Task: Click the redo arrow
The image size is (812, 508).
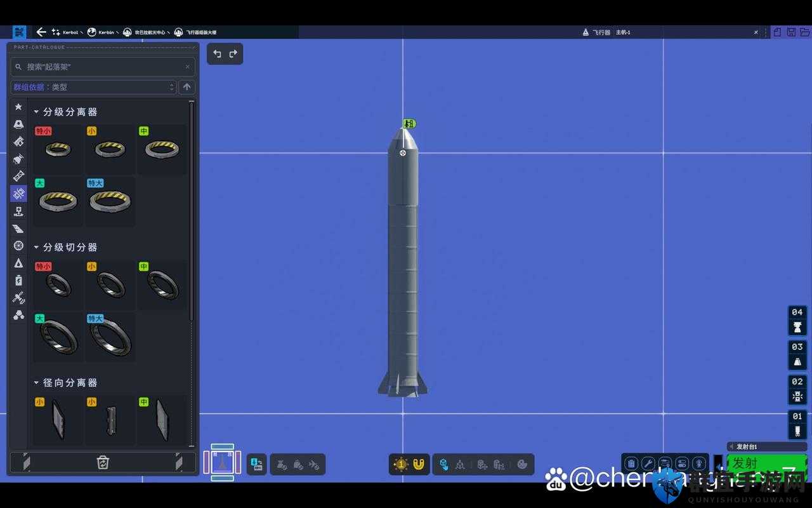Action: pos(233,54)
